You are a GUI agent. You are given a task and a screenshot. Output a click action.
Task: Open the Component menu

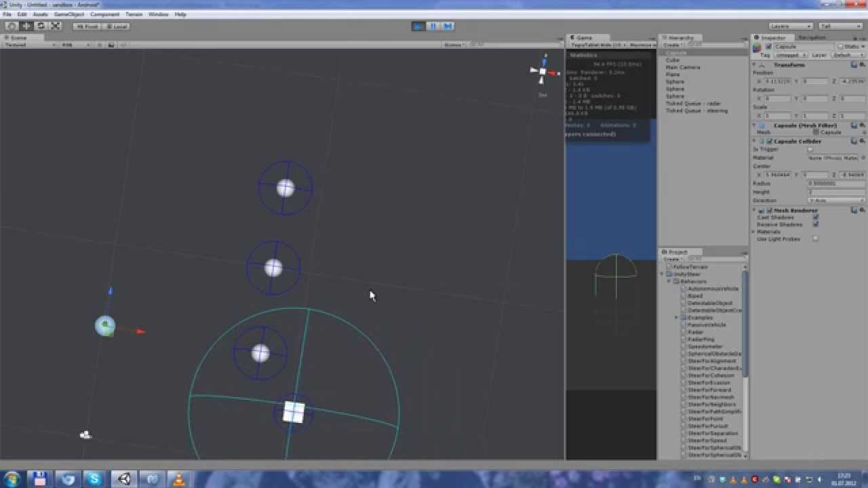pyautogui.click(x=105, y=14)
